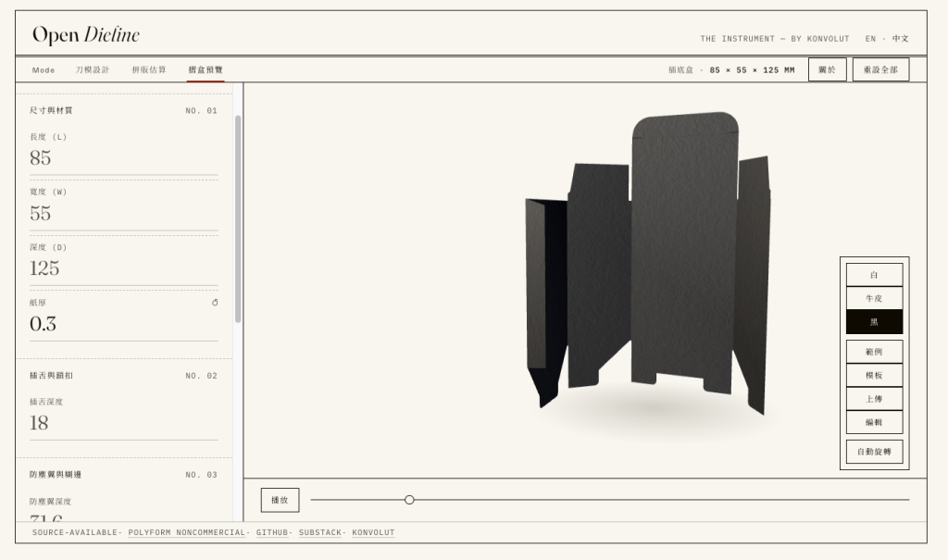Click the 關於 about button
The width and height of the screenshot is (948, 560).
pyautogui.click(x=827, y=69)
